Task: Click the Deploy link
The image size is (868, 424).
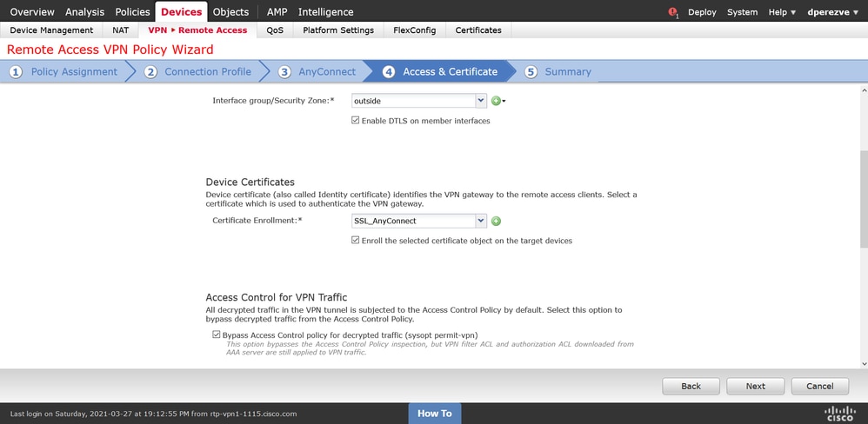Action: pyautogui.click(x=702, y=12)
